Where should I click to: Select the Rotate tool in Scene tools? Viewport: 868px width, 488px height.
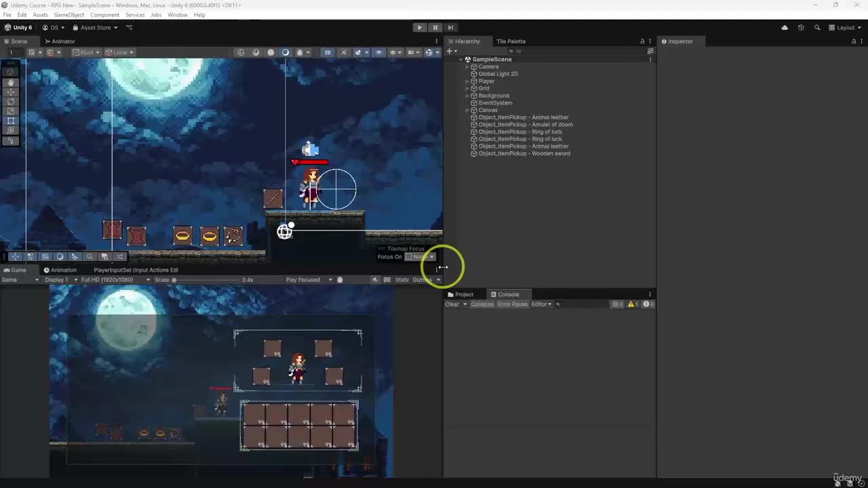pos(11,102)
